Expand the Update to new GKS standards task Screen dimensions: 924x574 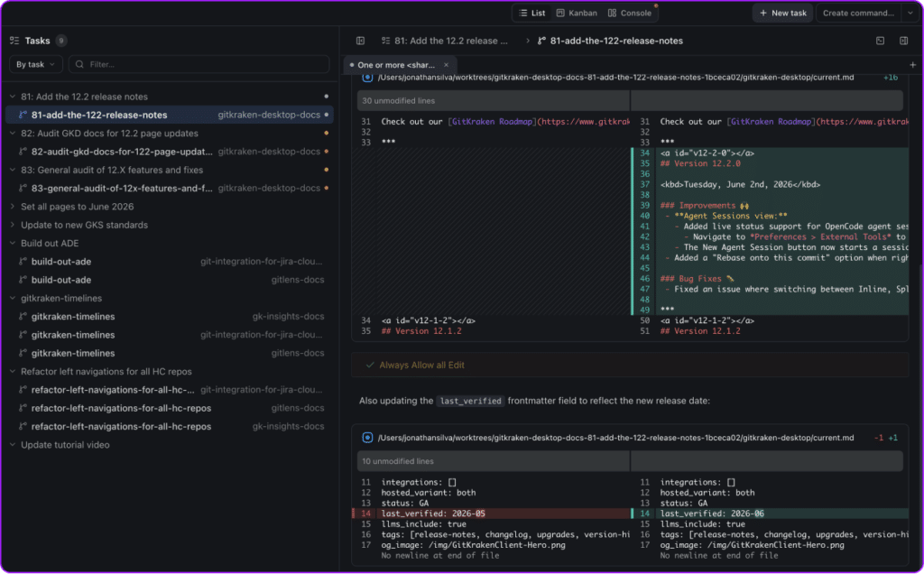pos(13,225)
